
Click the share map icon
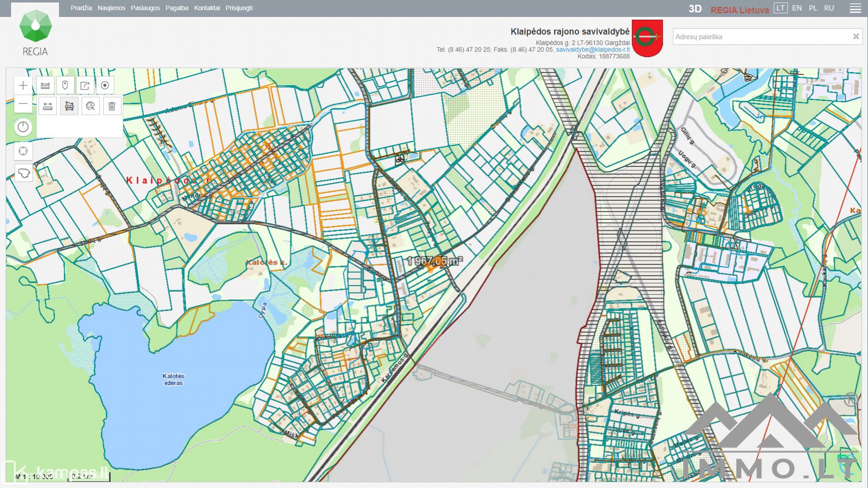click(x=85, y=85)
